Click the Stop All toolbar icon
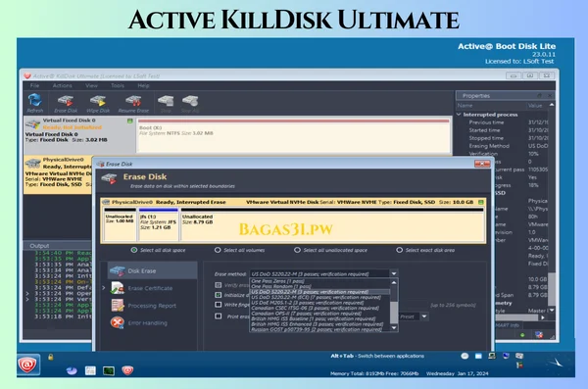Image resolution: width=588 pixels, height=389 pixels. 190,101
